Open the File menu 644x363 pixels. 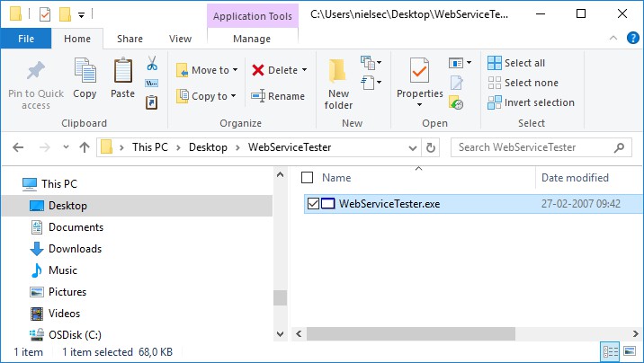[26, 39]
